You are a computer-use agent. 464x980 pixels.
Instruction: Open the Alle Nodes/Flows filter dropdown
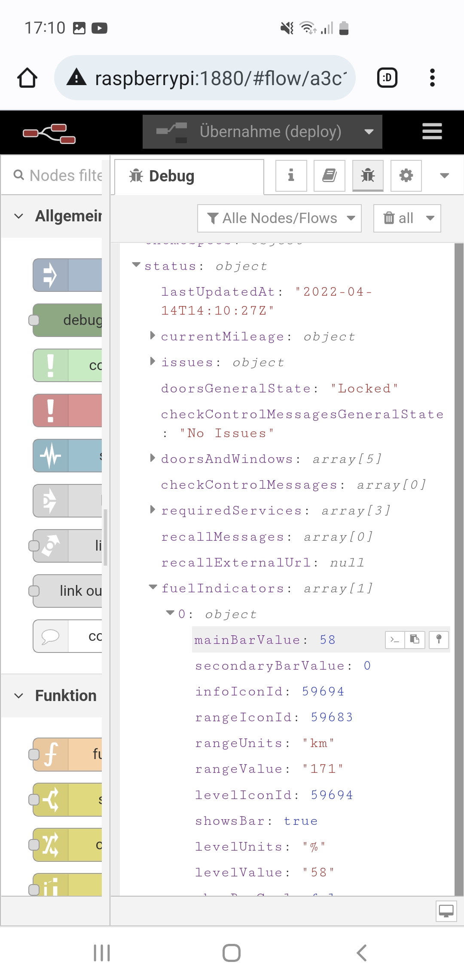pos(279,218)
